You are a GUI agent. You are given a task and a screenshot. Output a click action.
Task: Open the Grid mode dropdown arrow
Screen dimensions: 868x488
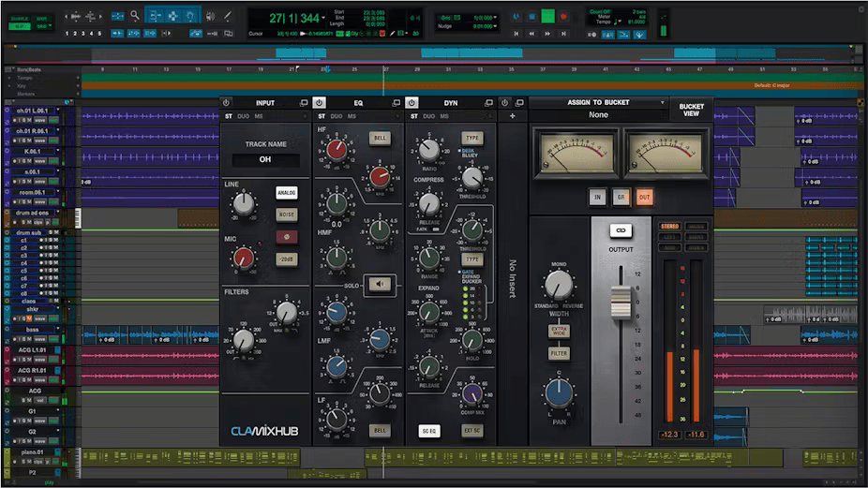pos(51,26)
